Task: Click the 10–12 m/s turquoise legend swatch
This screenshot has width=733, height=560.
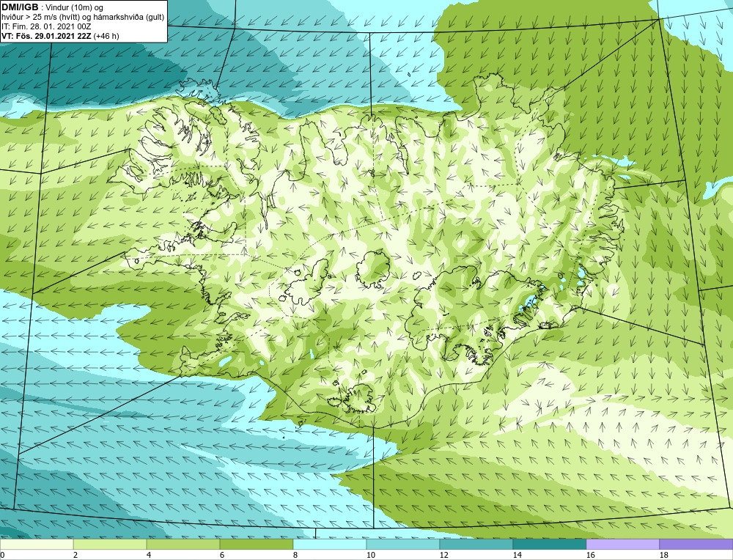Action: point(403,544)
